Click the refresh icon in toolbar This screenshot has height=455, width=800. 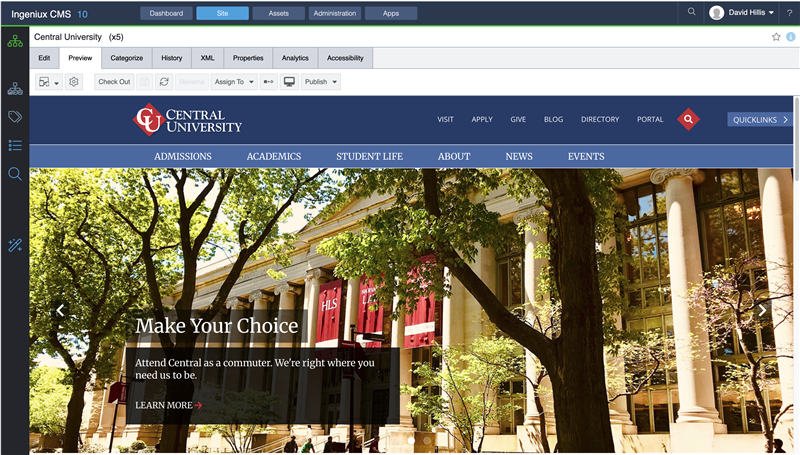tap(164, 82)
